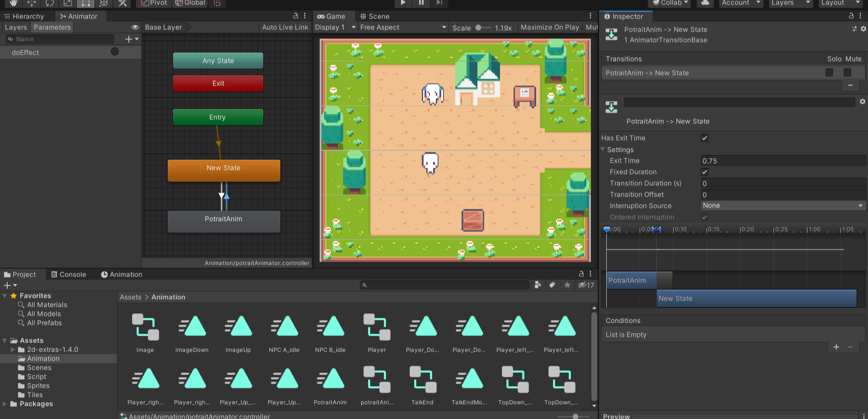The image size is (868, 419).
Task: Switch to the Game tab
Action: [x=331, y=16]
